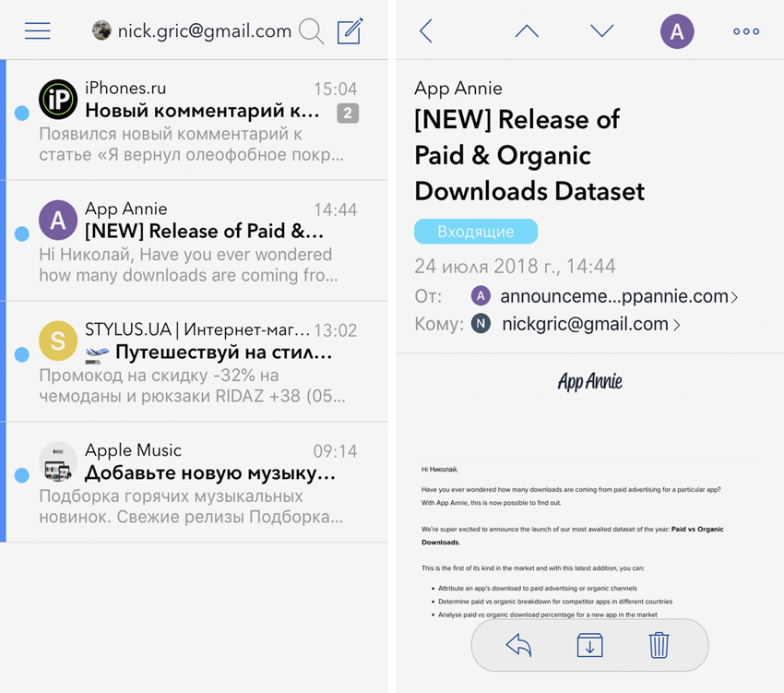The width and height of the screenshot is (784, 693).
Task: Click the Кому: label
Action: (x=439, y=324)
